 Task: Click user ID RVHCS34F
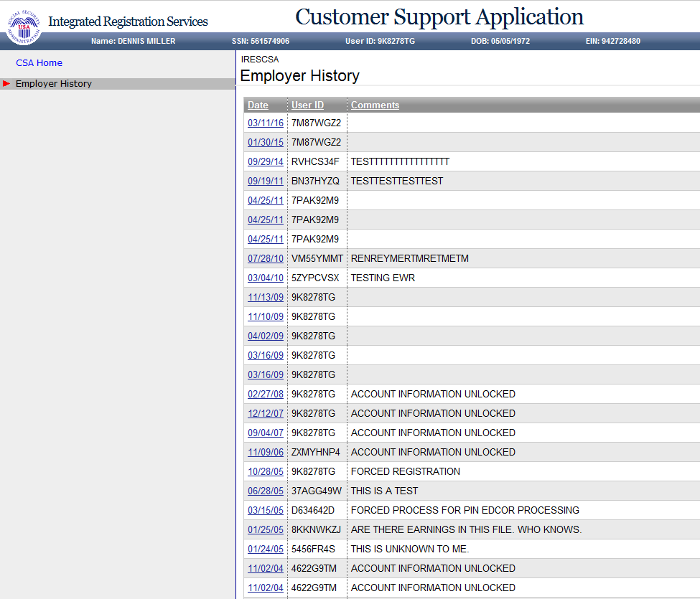tap(315, 161)
